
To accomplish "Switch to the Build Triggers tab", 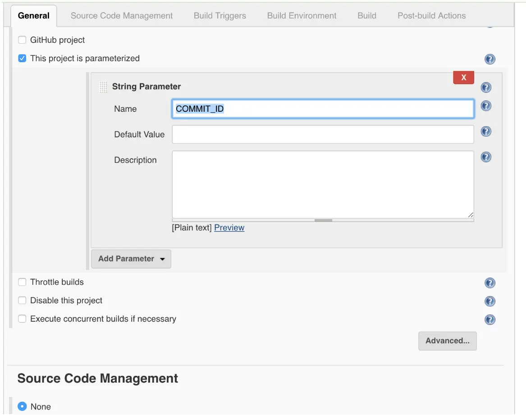I will click(220, 16).
